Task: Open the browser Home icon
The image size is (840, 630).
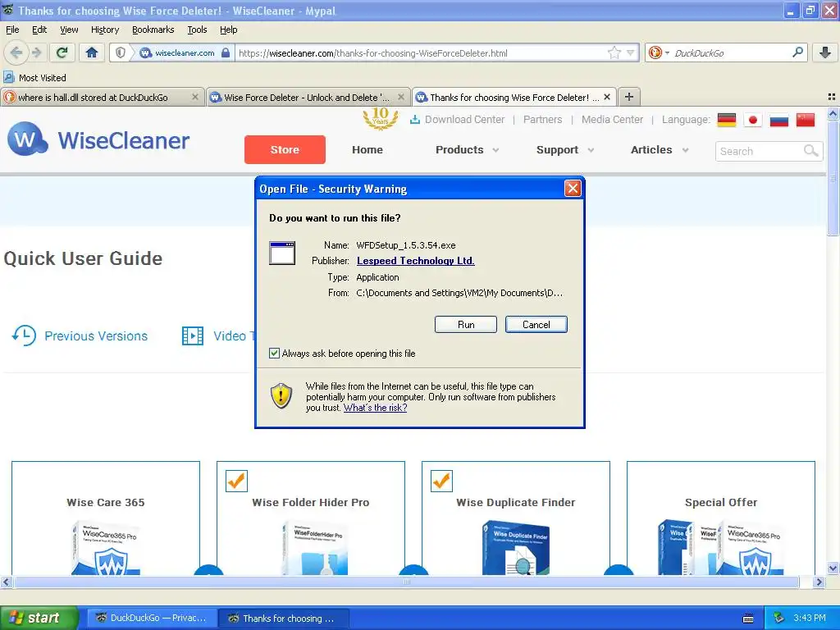Action: 92,52
